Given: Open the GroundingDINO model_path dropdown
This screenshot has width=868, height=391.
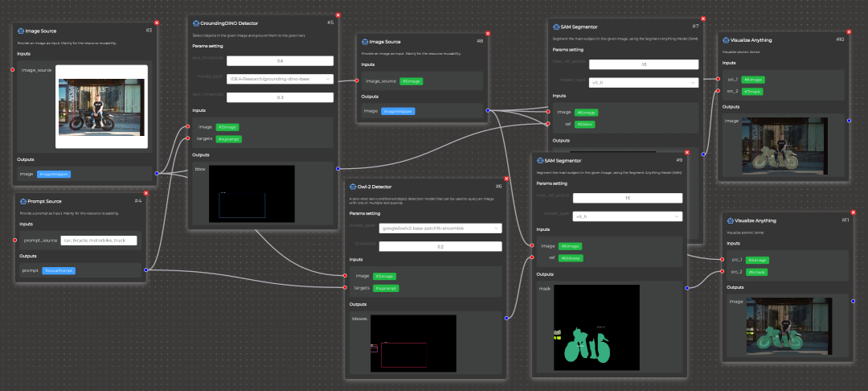Looking at the screenshot, I should (280, 79).
